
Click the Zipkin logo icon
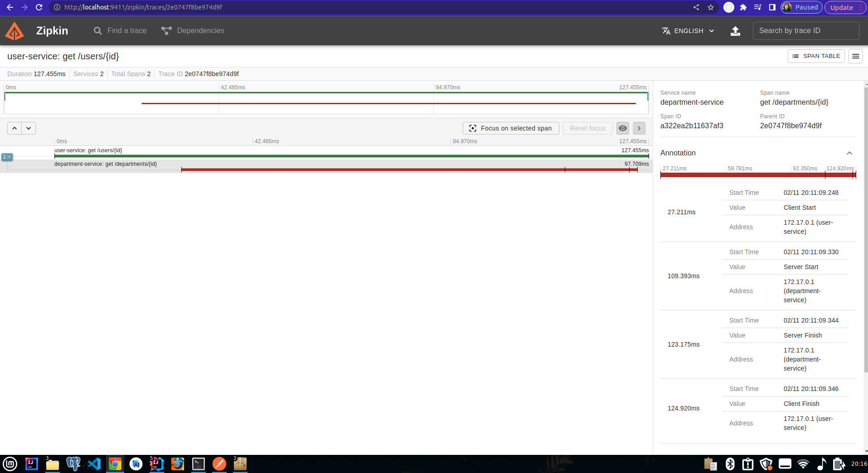(x=15, y=31)
